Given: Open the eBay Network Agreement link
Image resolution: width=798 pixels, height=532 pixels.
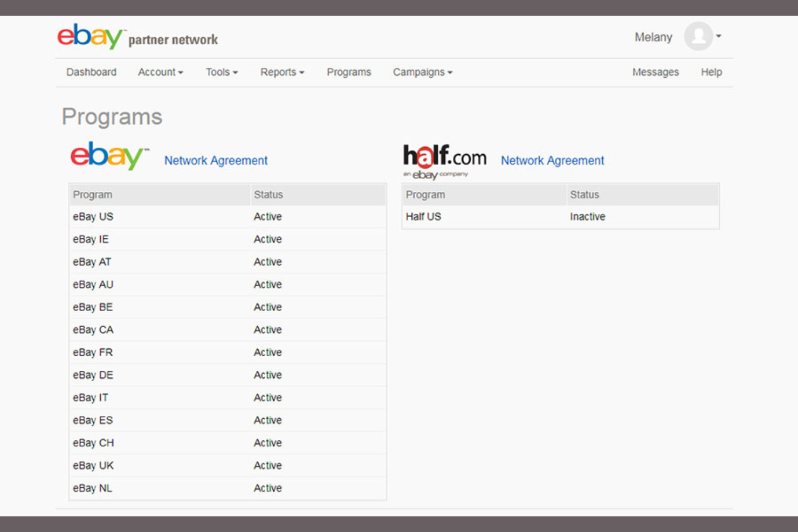Looking at the screenshot, I should click(x=216, y=161).
